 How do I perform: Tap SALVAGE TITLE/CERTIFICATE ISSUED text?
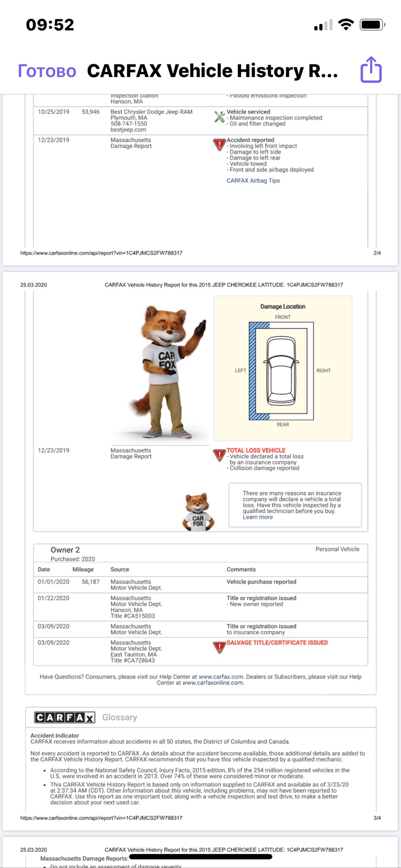[277, 642]
